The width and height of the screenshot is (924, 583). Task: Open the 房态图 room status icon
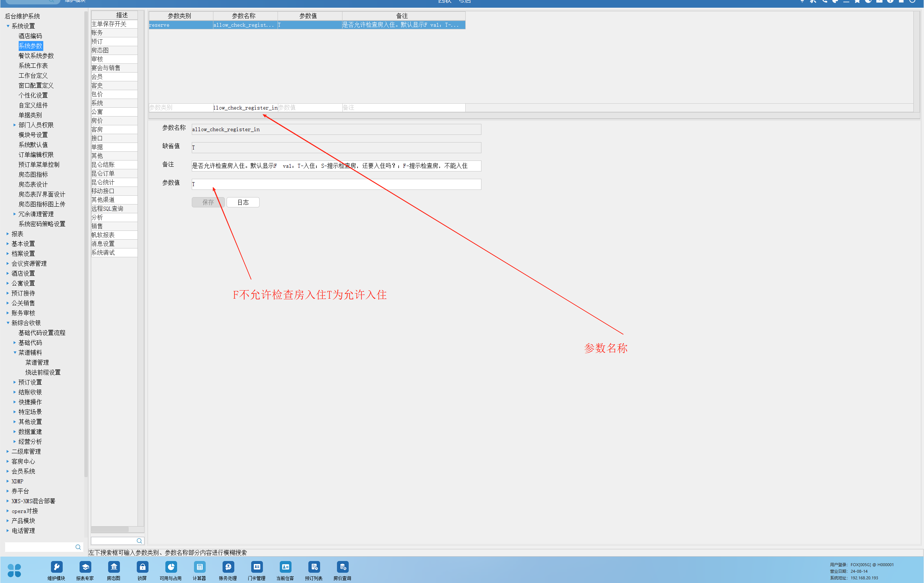pyautogui.click(x=114, y=568)
